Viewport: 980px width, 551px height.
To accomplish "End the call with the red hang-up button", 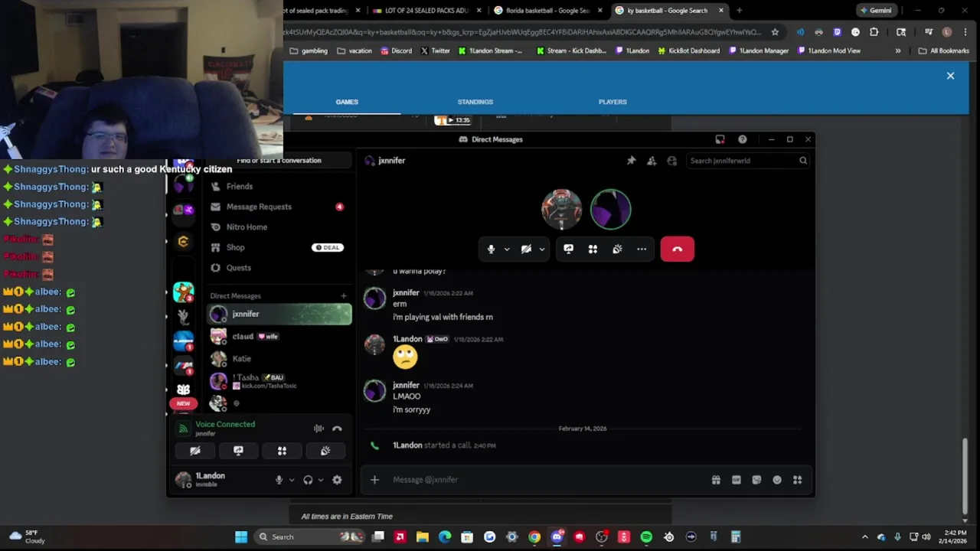I will click(x=677, y=249).
